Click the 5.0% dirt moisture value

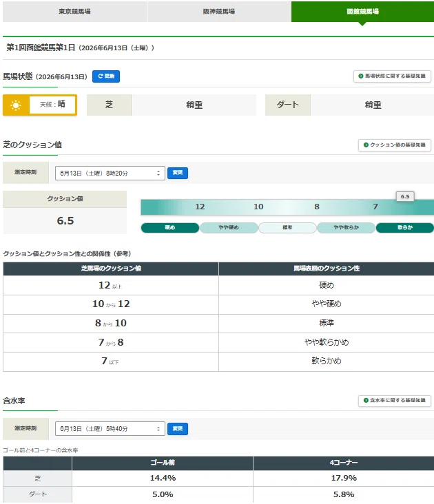(x=163, y=494)
